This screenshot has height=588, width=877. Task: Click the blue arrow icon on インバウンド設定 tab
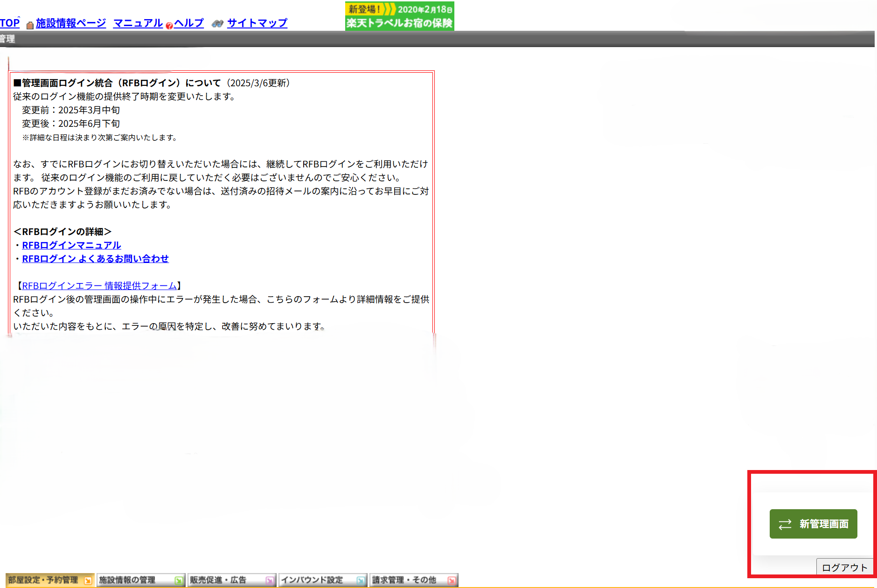361,581
